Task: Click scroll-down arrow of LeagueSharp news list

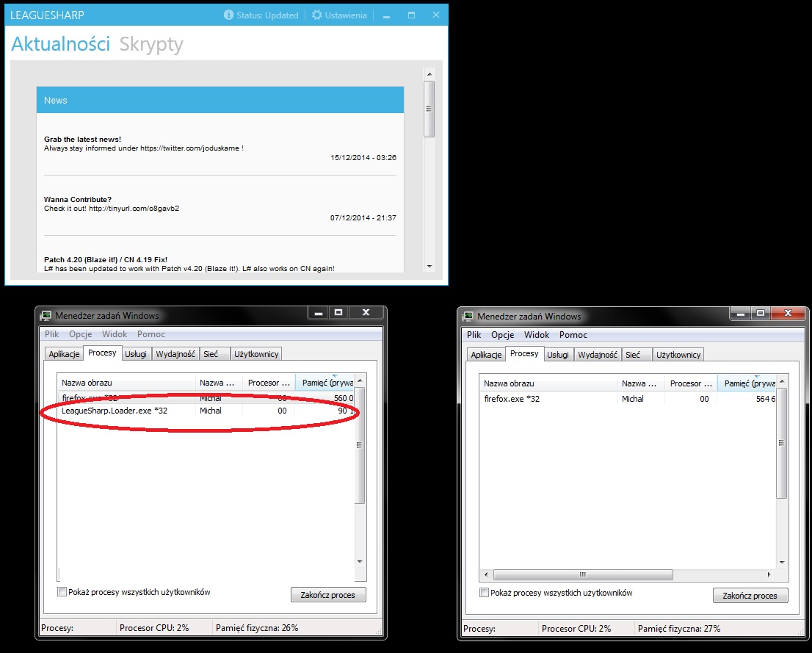Action: [x=429, y=267]
